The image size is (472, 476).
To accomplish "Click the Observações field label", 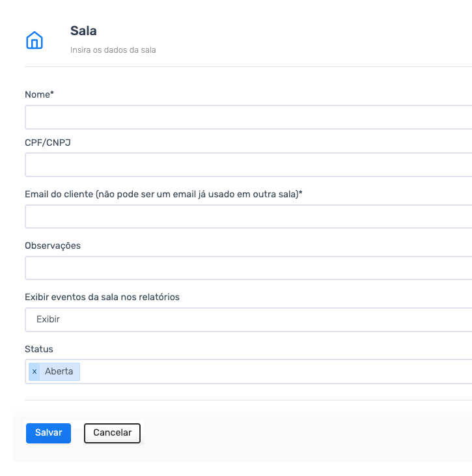I will (x=53, y=245).
